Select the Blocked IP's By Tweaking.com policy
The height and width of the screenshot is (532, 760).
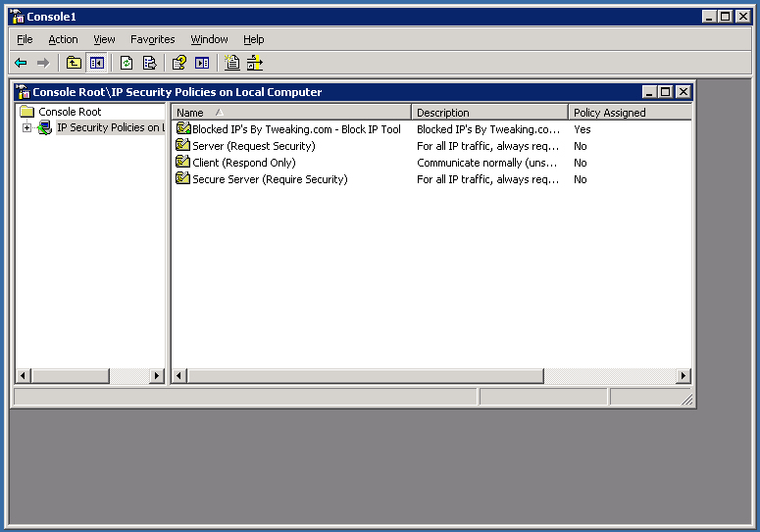tap(295, 129)
